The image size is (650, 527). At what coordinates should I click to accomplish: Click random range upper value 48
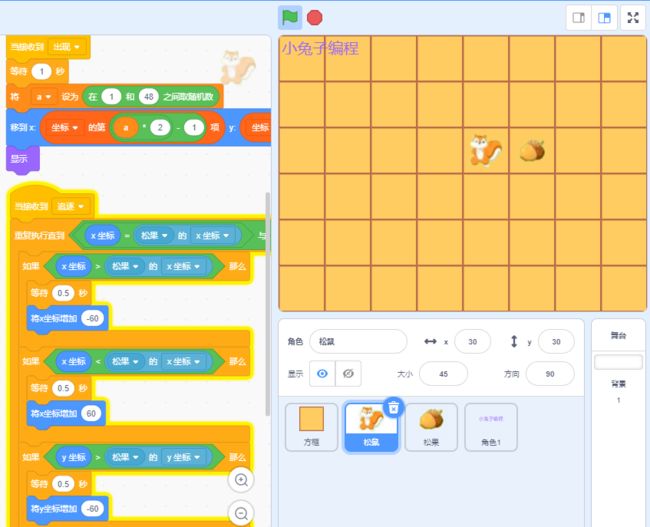pyautogui.click(x=149, y=97)
